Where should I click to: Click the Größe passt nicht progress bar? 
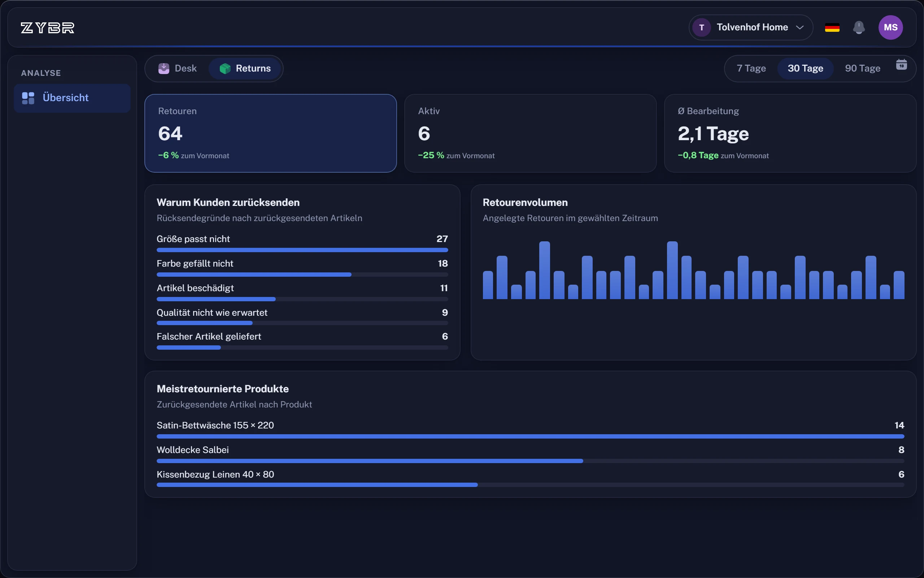point(302,250)
